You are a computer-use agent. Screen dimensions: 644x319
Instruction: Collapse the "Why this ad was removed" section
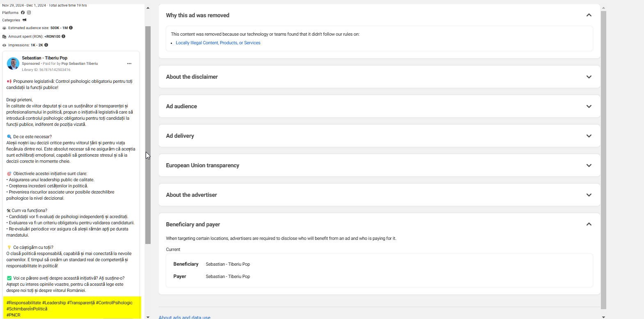tap(589, 15)
